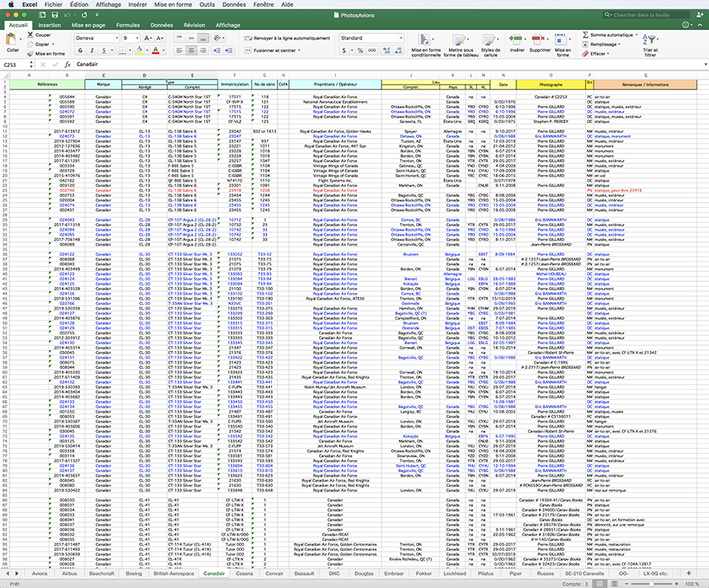Viewport: 709px width, 588px height.
Task: Click the red font color swatch
Action: [156, 50]
